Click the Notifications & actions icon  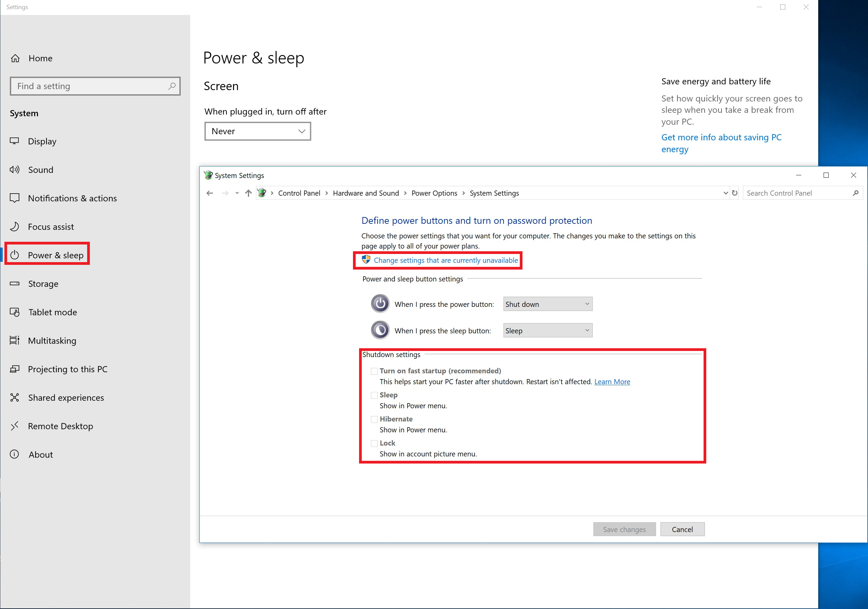(x=14, y=198)
